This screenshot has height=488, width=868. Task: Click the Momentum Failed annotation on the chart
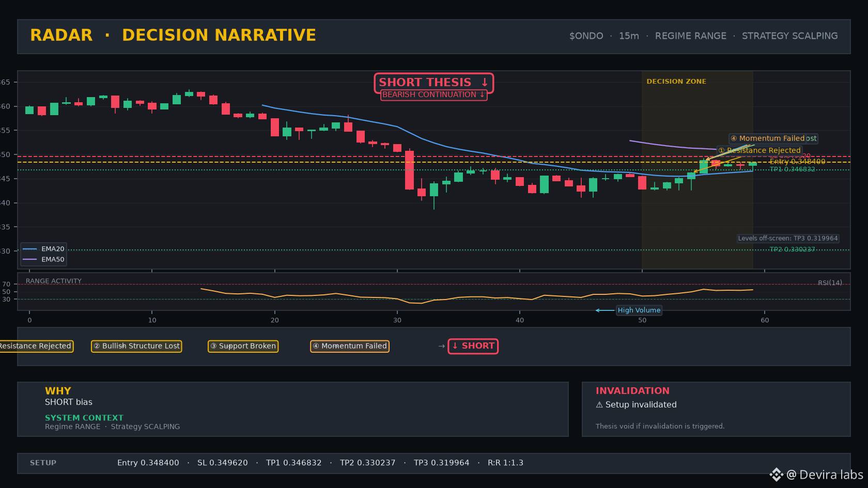pos(768,138)
